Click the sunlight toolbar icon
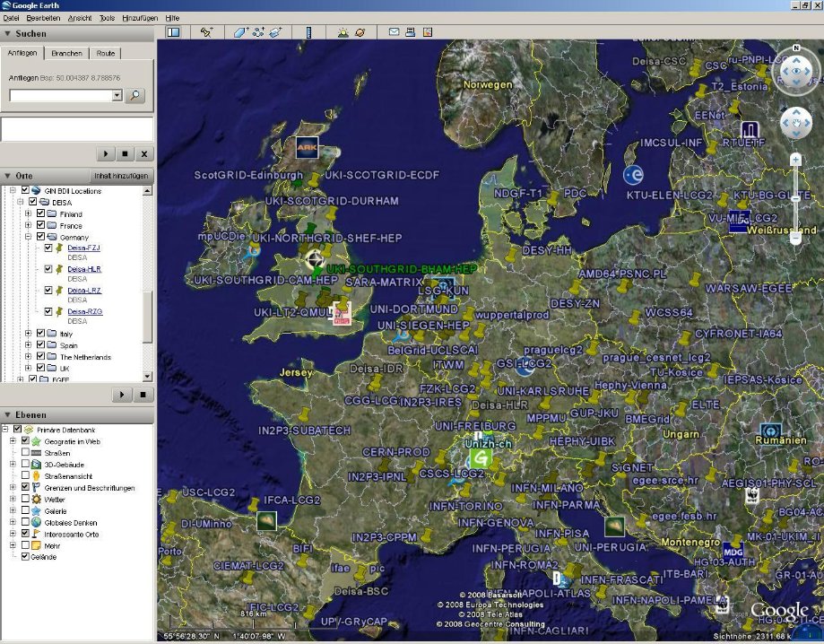824x644 pixels. pos(343,32)
